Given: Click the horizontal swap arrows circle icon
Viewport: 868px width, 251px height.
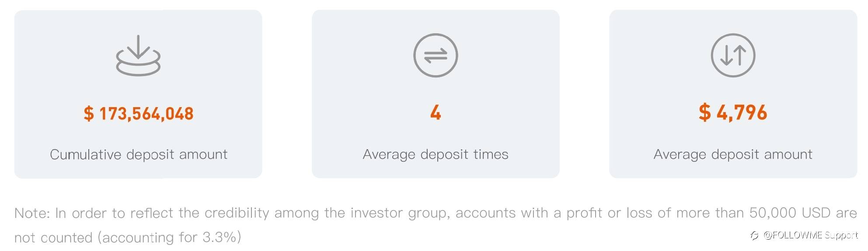Looking at the screenshot, I should (x=436, y=55).
